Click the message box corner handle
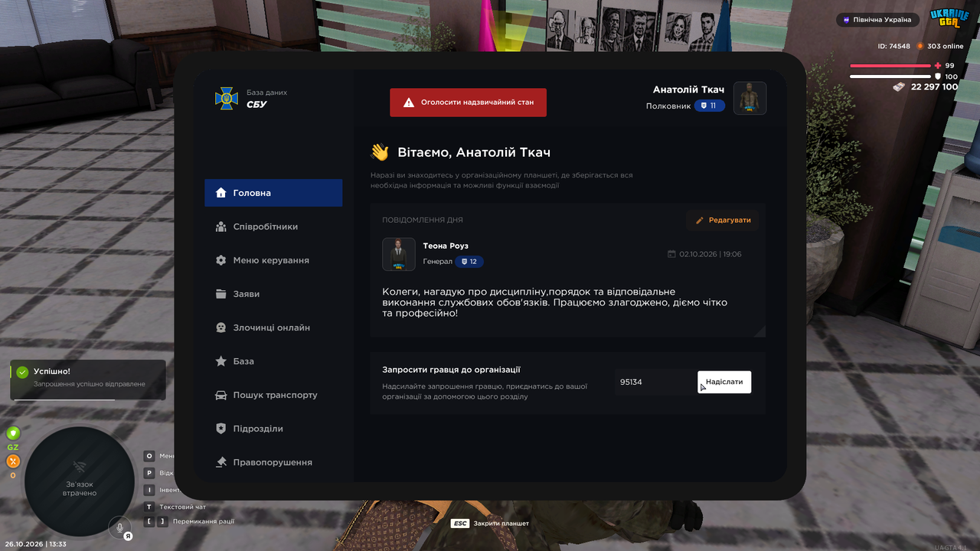This screenshot has width=980, height=551. point(759,331)
